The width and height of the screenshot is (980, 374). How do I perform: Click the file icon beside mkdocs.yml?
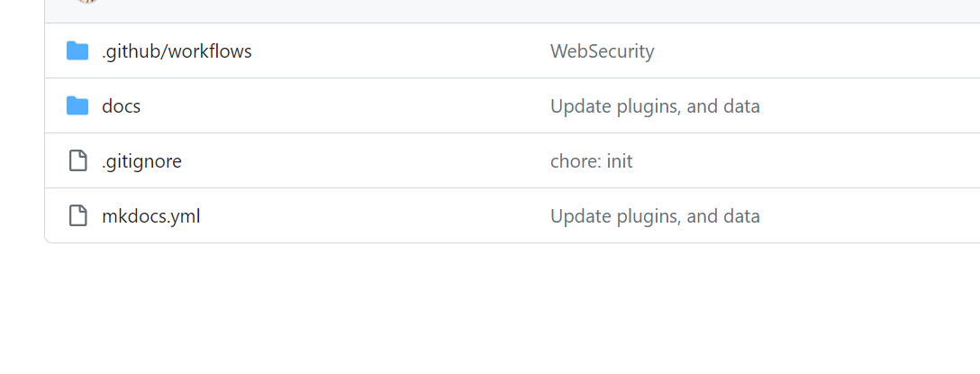pyautogui.click(x=77, y=215)
